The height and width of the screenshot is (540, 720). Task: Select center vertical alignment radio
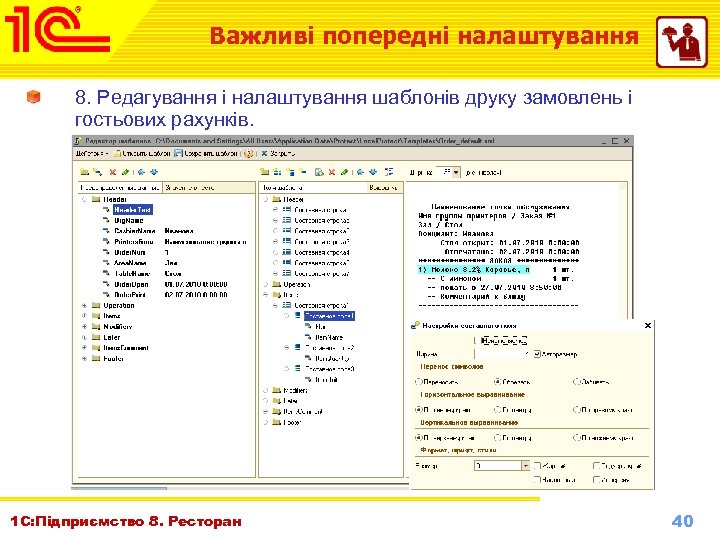click(497, 438)
